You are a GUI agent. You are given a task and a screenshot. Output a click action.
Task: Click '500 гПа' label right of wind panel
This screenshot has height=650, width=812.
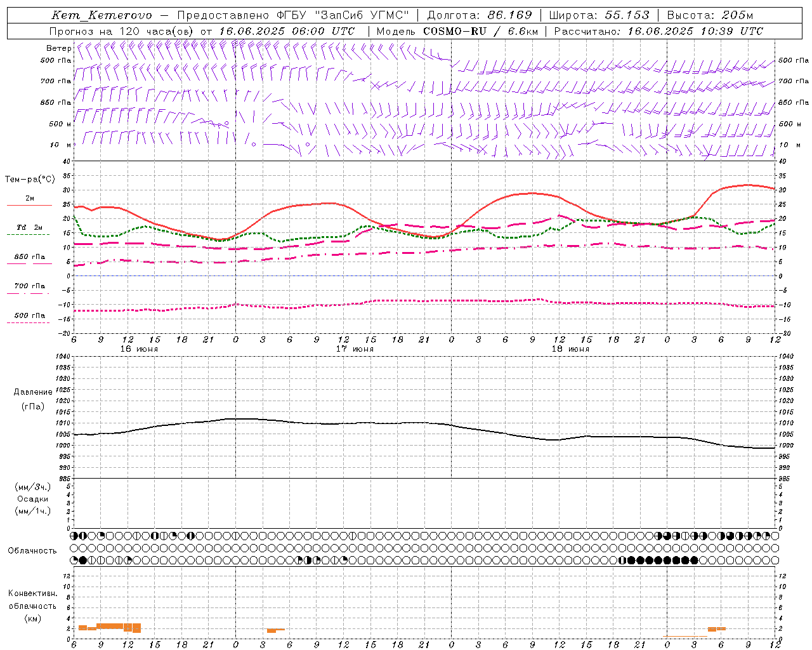pyautogui.click(x=794, y=60)
